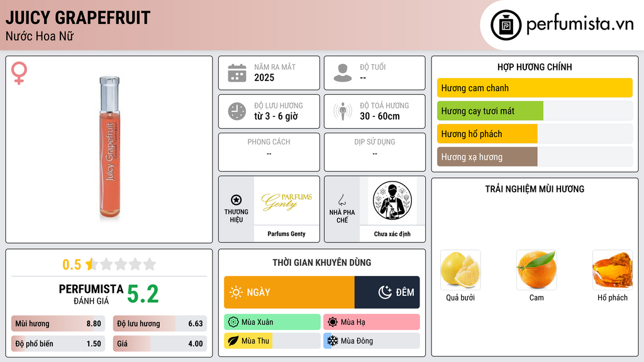Click the Juicy Grapefruit bottle image
Viewport: 644px width, 362px height.
tap(109, 148)
